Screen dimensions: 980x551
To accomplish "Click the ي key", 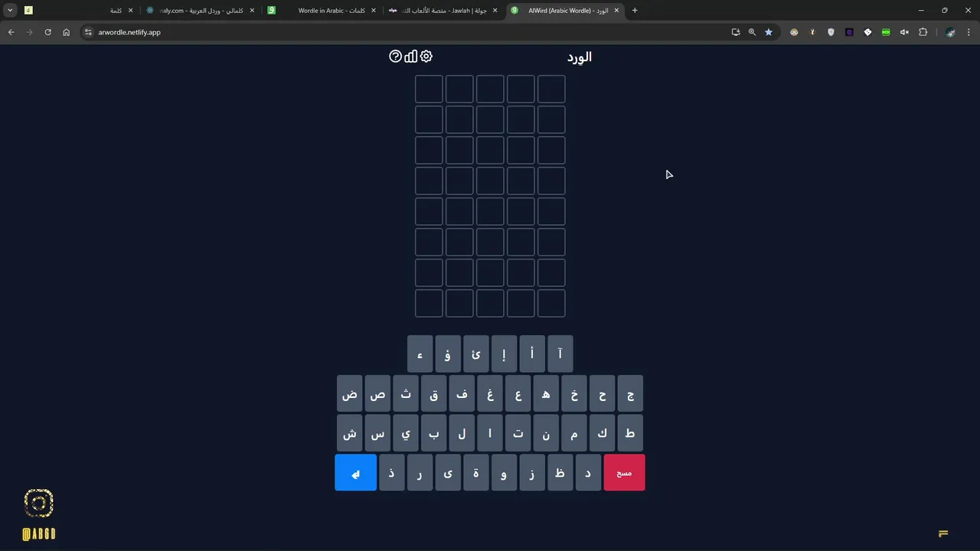I will point(406,434).
